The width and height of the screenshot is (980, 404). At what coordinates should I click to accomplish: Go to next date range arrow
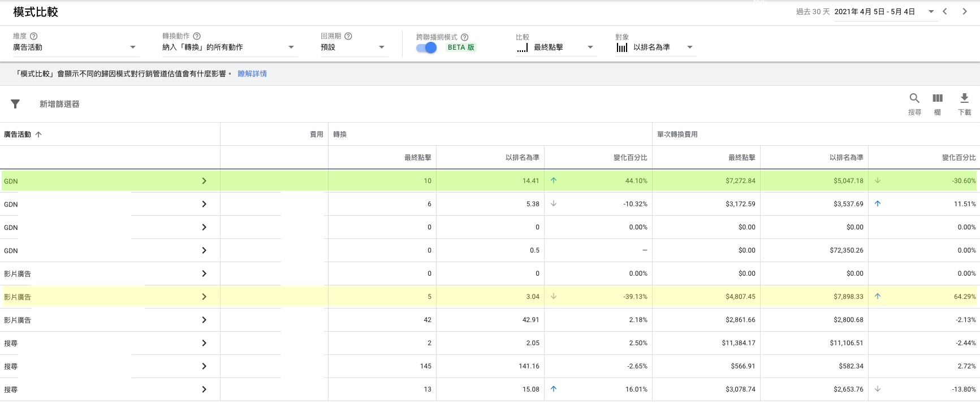pos(965,11)
